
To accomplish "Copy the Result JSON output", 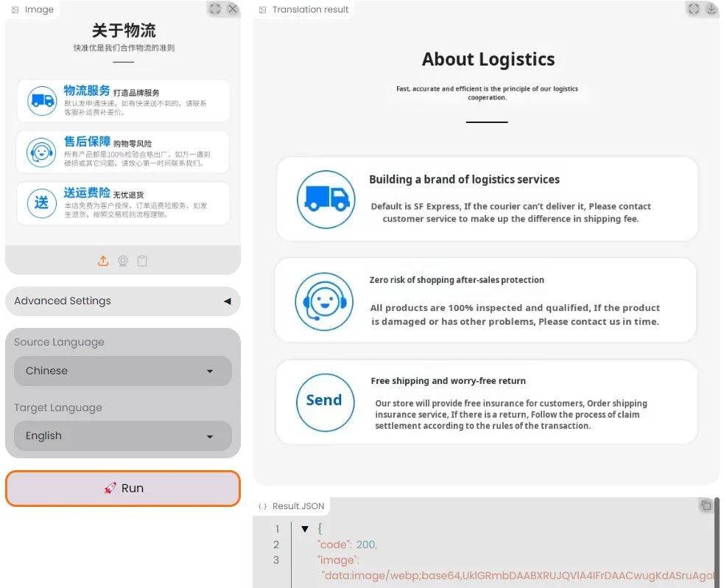I will 706,505.
